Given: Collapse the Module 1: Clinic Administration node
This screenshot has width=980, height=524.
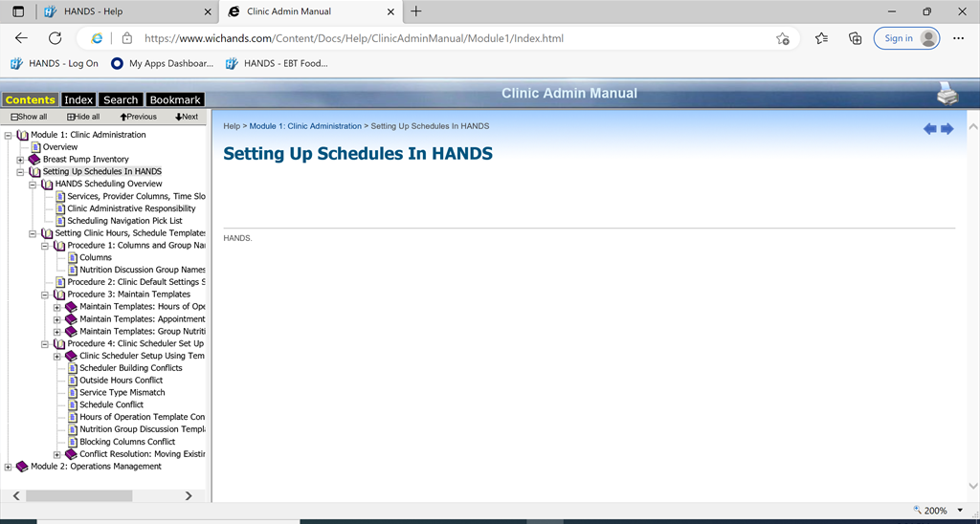Looking at the screenshot, I should [x=9, y=135].
